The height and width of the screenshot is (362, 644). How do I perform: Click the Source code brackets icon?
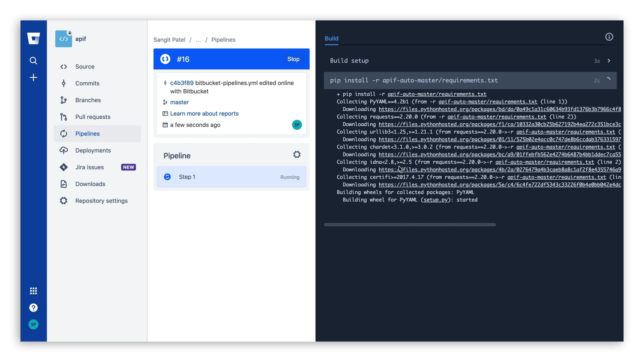[64, 67]
